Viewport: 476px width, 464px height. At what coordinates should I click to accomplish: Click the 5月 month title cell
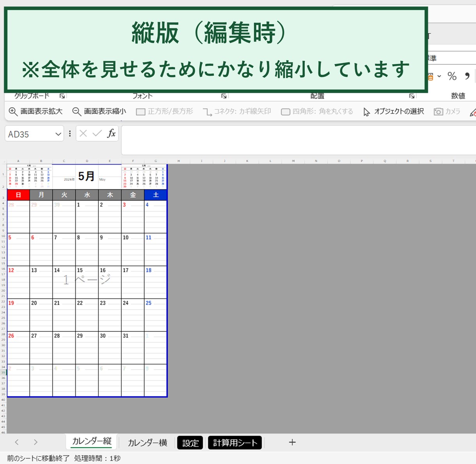86,176
